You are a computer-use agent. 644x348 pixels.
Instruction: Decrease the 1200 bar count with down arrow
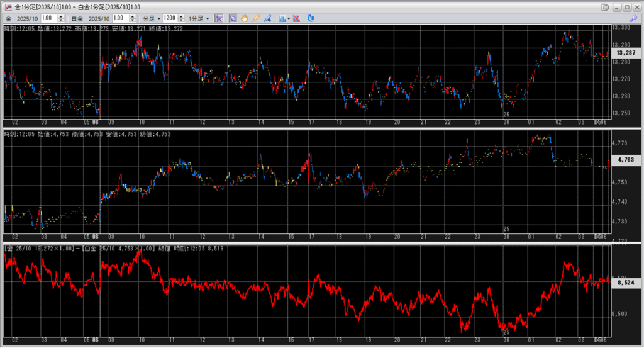(x=182, y=20)
